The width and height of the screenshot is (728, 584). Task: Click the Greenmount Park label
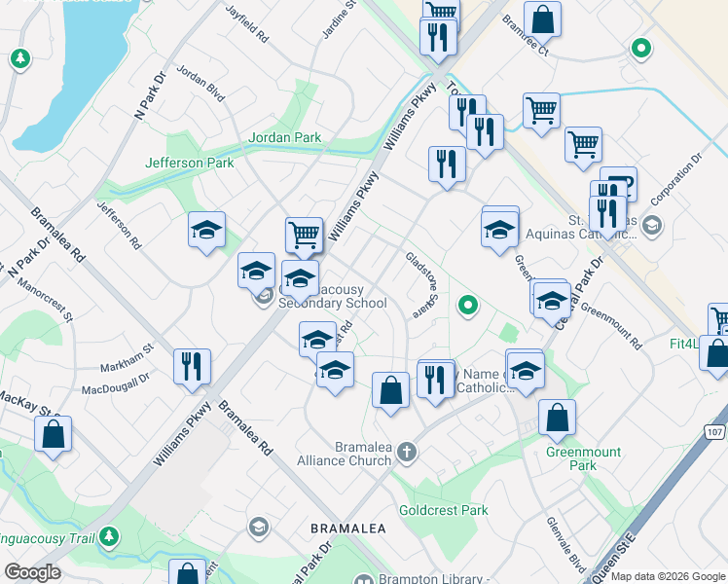[583, 458]
